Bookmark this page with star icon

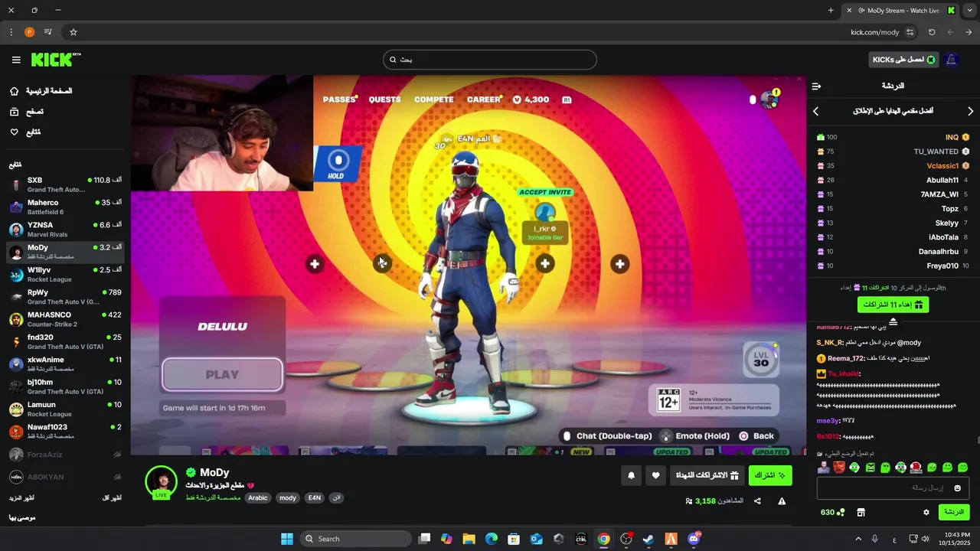click(73, 32)
